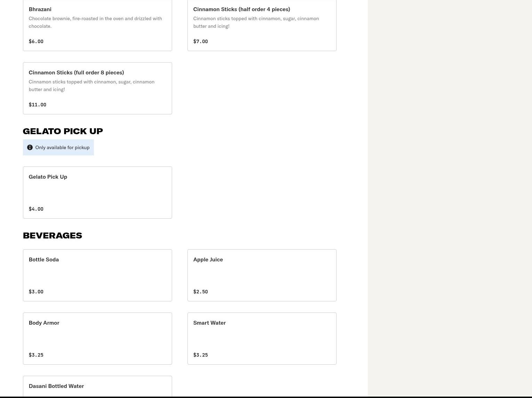This screenshot has width=532, height=398.
Task: Add Bottle Soda from Beverages
Action: pos(97,275)
